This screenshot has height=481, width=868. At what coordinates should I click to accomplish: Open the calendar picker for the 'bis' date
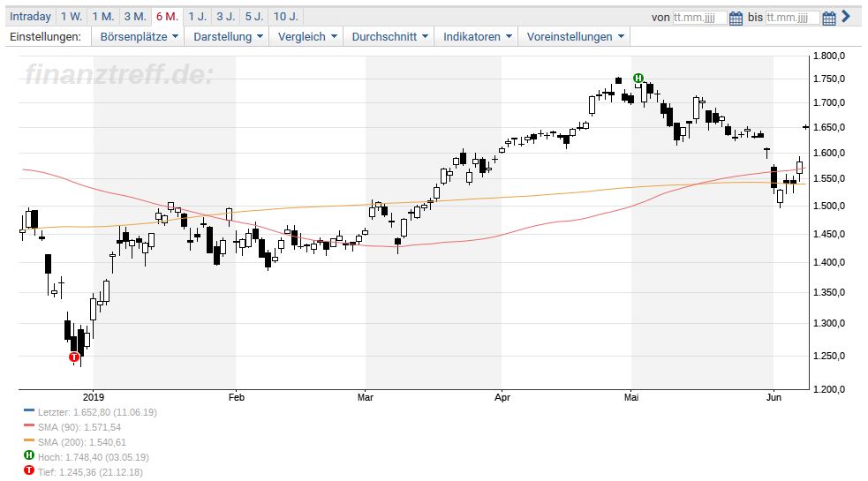[x=828, y=19]
